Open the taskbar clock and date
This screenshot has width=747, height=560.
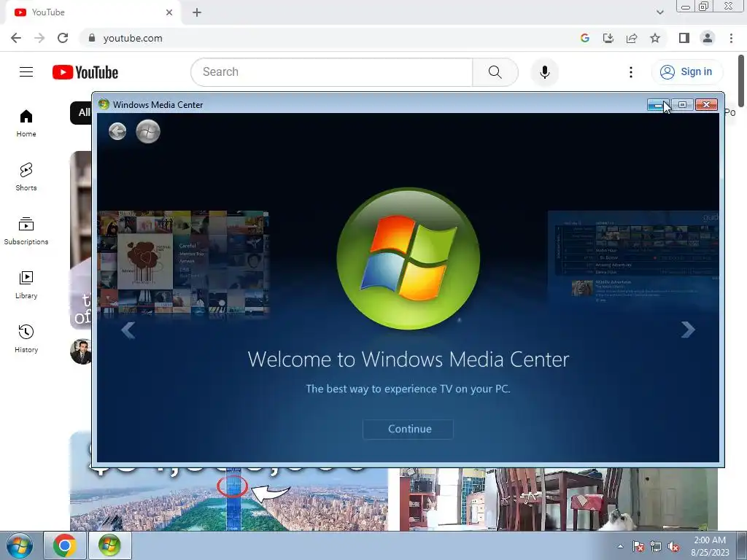point(710,546)
